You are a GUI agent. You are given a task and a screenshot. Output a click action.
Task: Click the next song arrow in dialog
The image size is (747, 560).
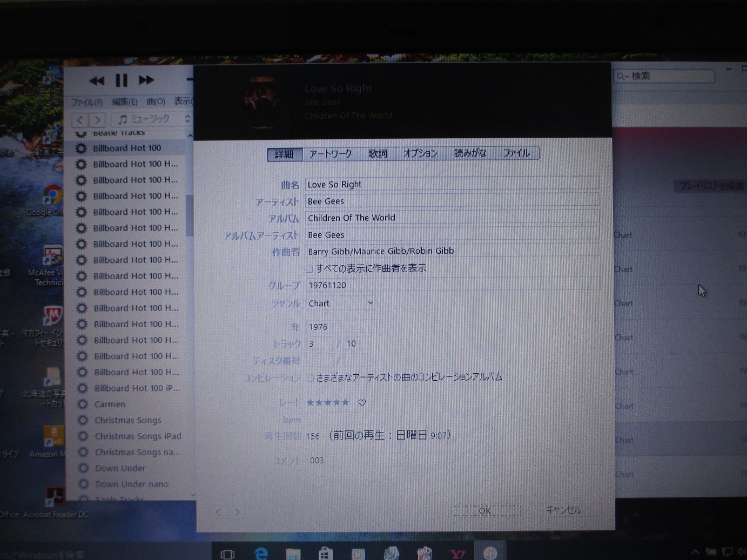(x=237, y=512)
